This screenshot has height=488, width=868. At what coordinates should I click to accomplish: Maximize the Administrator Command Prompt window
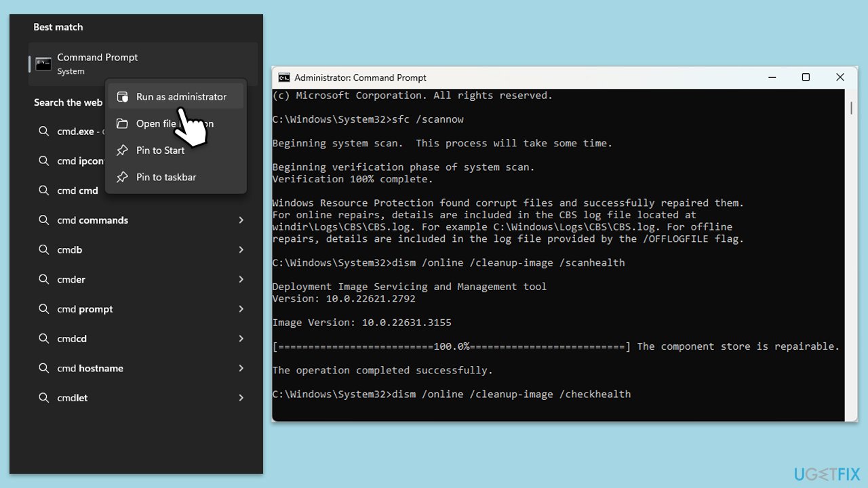click(x=806, y=77)
